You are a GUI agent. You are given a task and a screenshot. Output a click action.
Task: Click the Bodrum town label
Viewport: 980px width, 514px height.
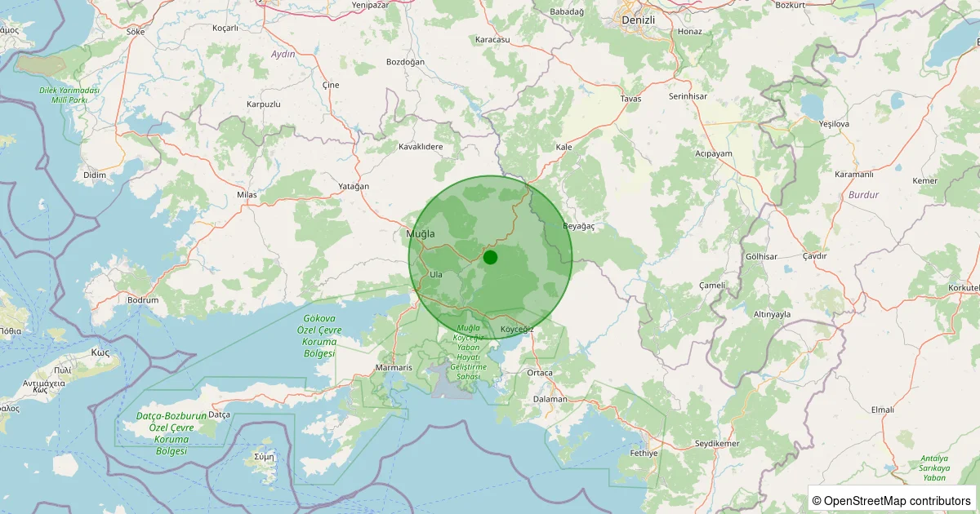(x=143, y=300)
